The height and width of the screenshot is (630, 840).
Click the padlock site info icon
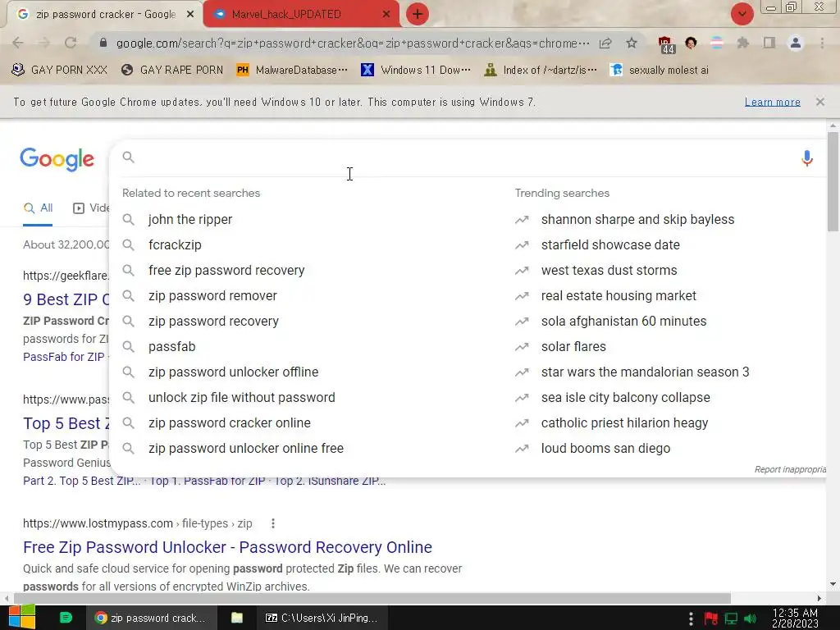pos(103,43)
